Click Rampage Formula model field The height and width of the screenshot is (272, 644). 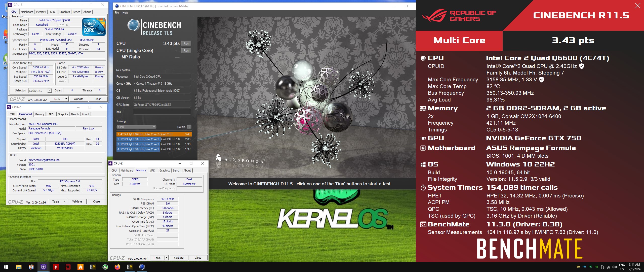(x=51, y=129)
